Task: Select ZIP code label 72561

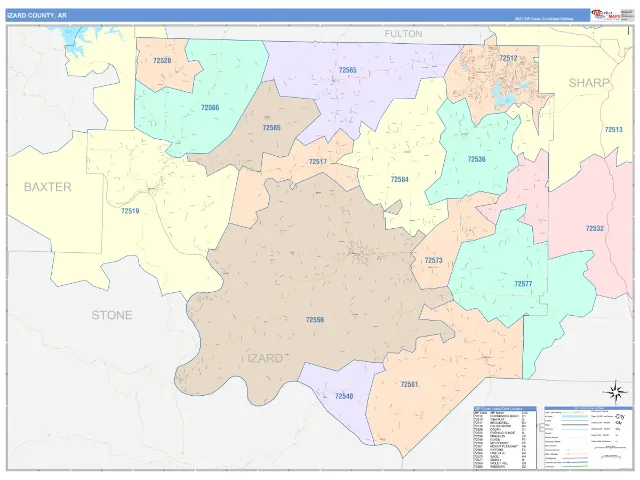Action: pyautogui.click(x=409, y=384)
